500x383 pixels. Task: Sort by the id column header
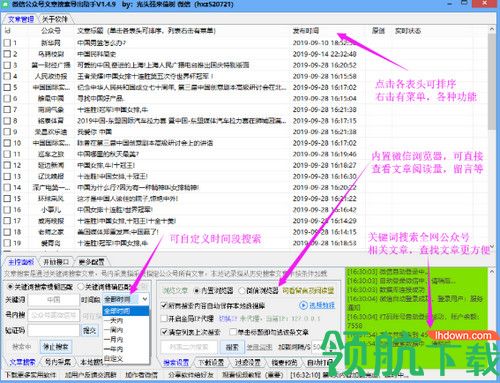[x=7, y=31]
